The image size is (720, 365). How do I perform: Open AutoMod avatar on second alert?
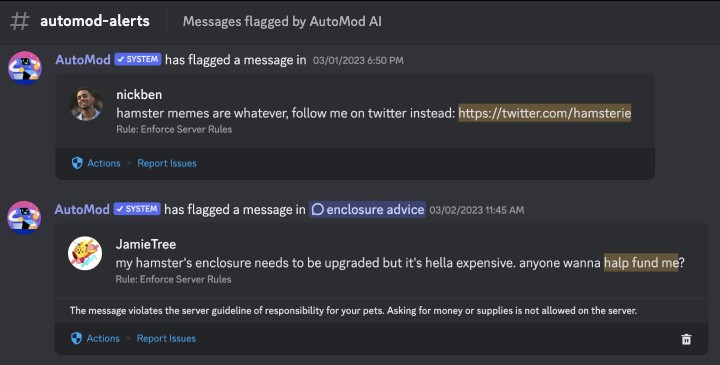click(x=24, y=217)
